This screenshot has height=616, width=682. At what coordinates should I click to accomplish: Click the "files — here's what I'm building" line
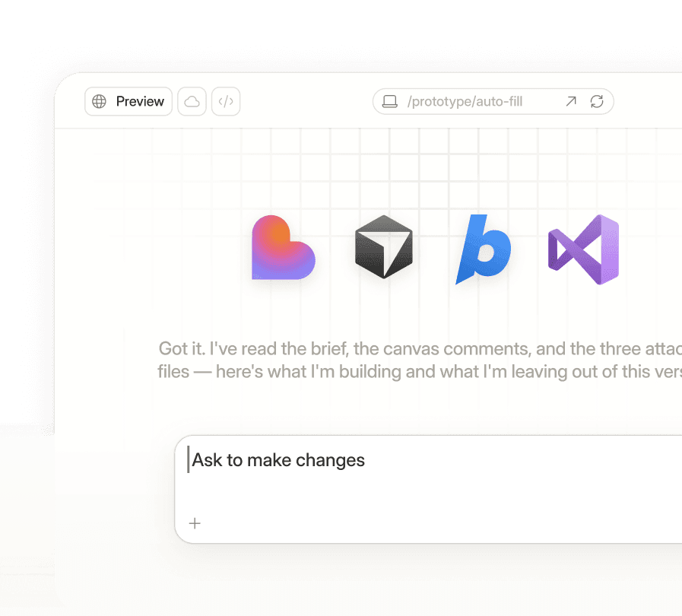point(420,371)
